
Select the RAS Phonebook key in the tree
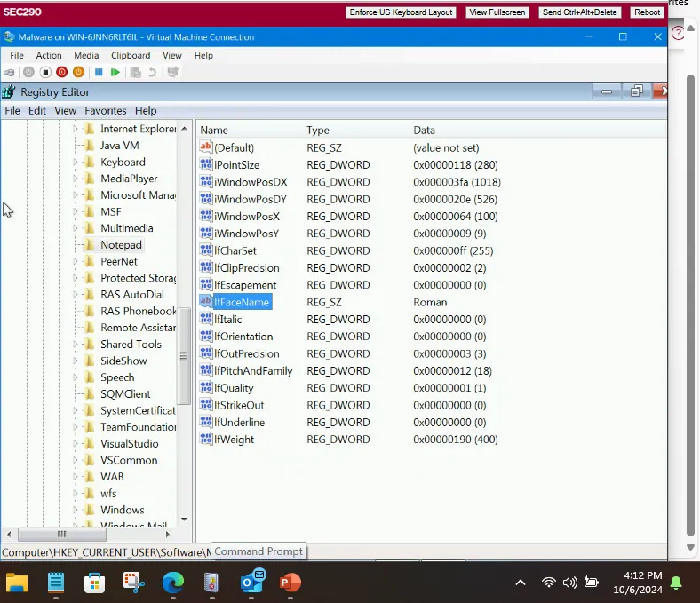pyautogui.click(x=138, y=311)
